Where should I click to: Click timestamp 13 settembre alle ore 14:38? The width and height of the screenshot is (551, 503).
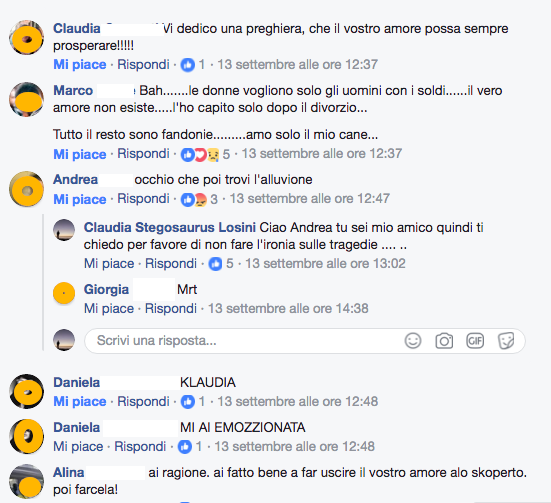click(288, 309)
